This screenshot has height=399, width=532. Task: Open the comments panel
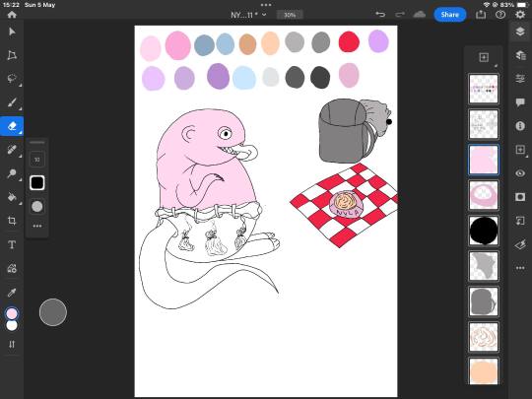[520, 102]
